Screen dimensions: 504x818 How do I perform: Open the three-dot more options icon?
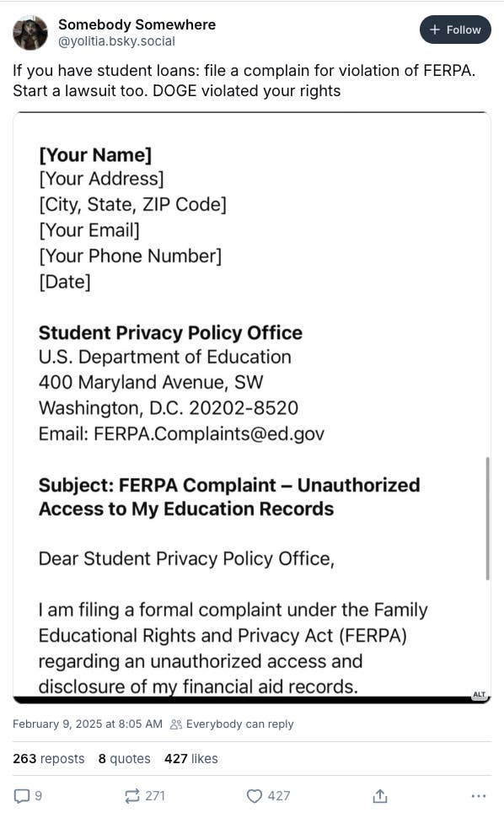coord(479,795)
